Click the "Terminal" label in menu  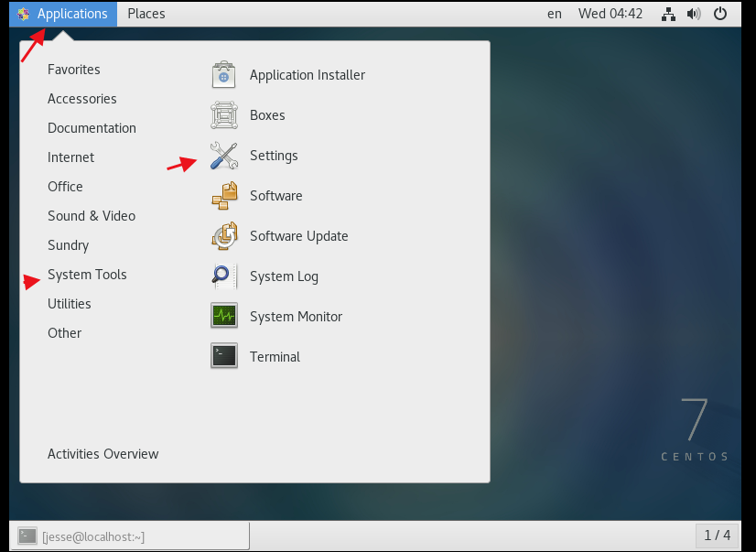point(275,357)
